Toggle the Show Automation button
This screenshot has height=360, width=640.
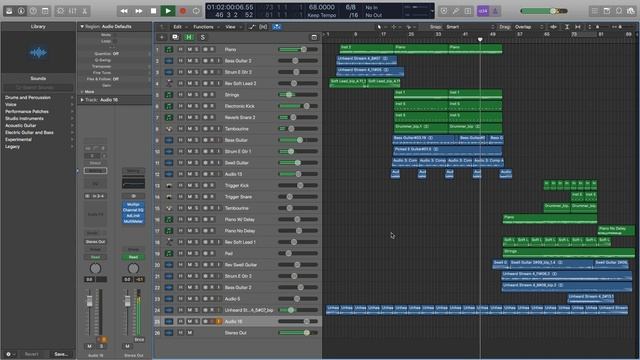pyautogui.click(x=252, y=27)
